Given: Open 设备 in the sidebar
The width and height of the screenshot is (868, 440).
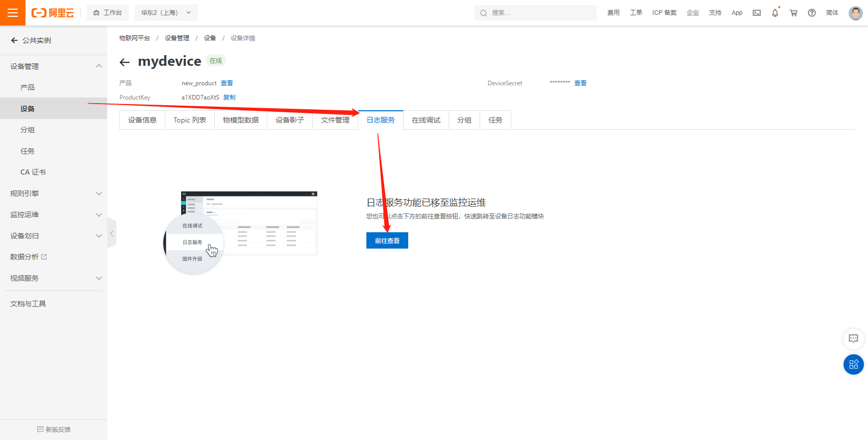Looking at the screenshot, I should [x=54, y=109].
